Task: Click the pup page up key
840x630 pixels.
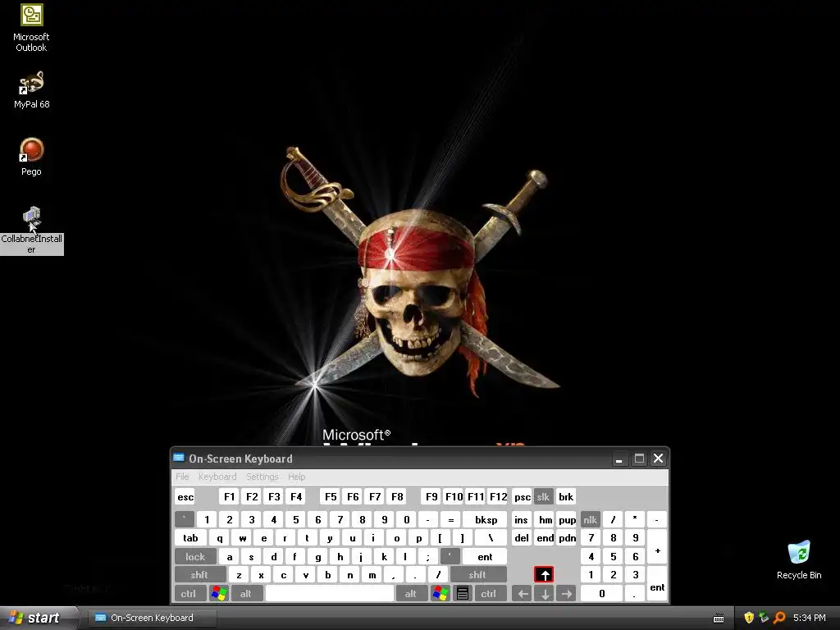Action: tap(567, 519)
